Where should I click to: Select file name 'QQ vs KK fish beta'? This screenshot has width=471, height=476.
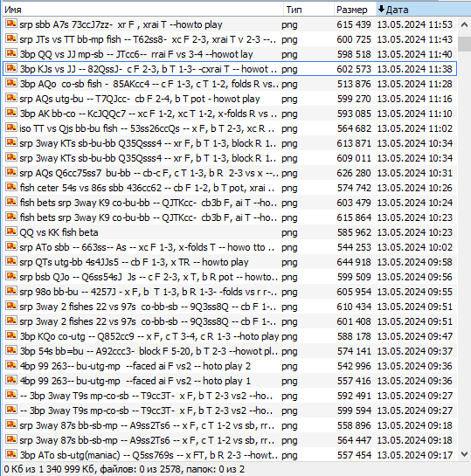click(x=59, y=232)
